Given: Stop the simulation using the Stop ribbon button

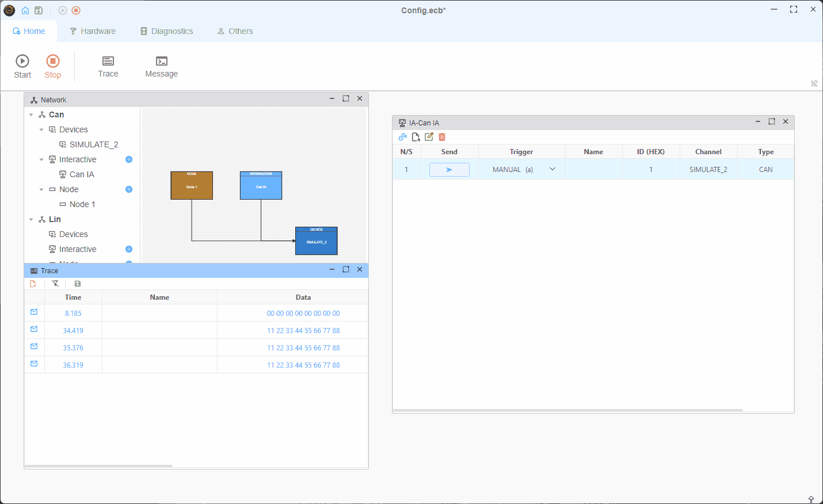Looking at the screenshot, I should (x=53, y=66).
